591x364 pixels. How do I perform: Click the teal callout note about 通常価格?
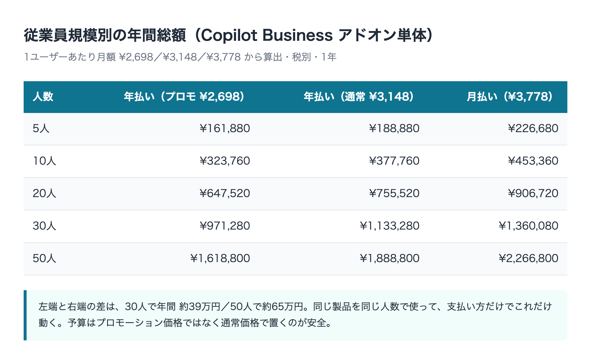click(x=295, y=315)
